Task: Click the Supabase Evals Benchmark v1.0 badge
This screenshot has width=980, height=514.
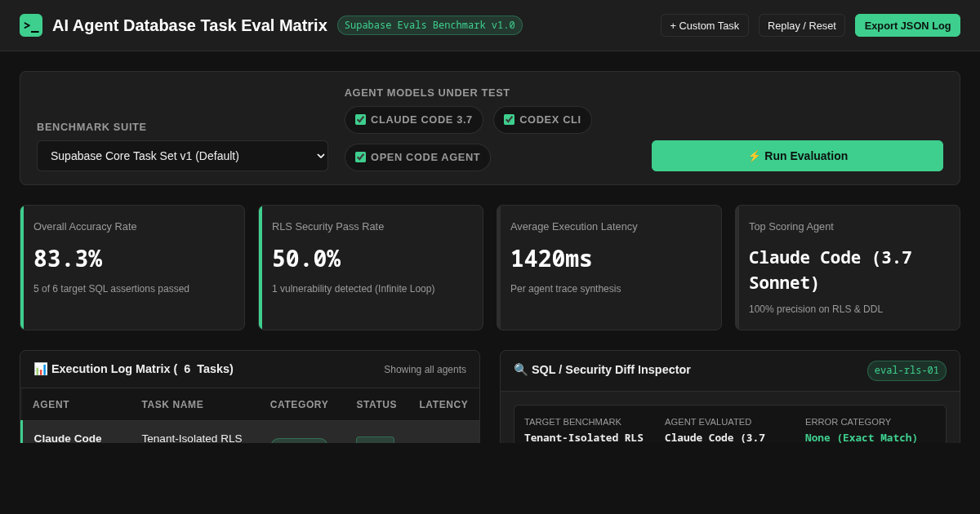Action: click(x=430, y=25)
